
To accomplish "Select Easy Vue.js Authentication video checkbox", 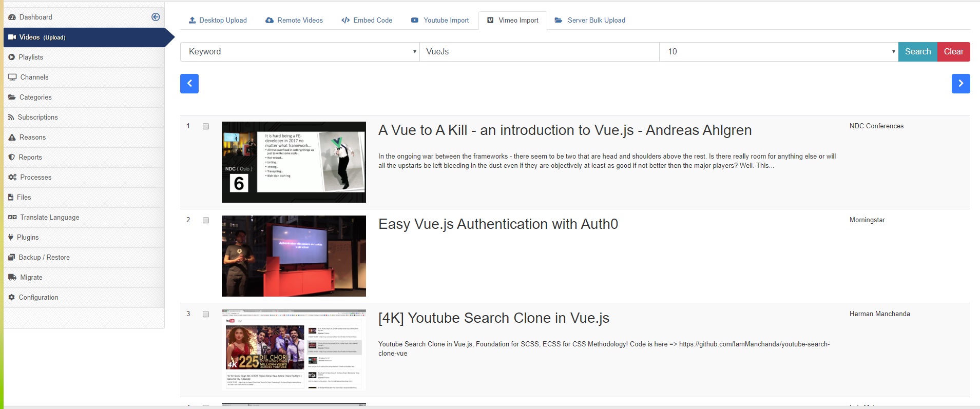I will tap(206, 220).
